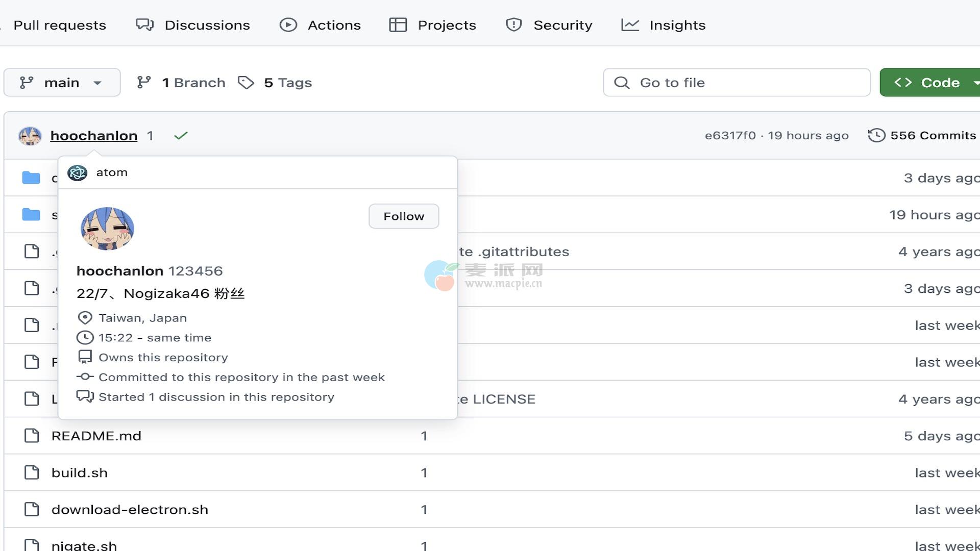Click the Go to file search field
Viewport: 980px width, 551px height.
tap(737, 83)
